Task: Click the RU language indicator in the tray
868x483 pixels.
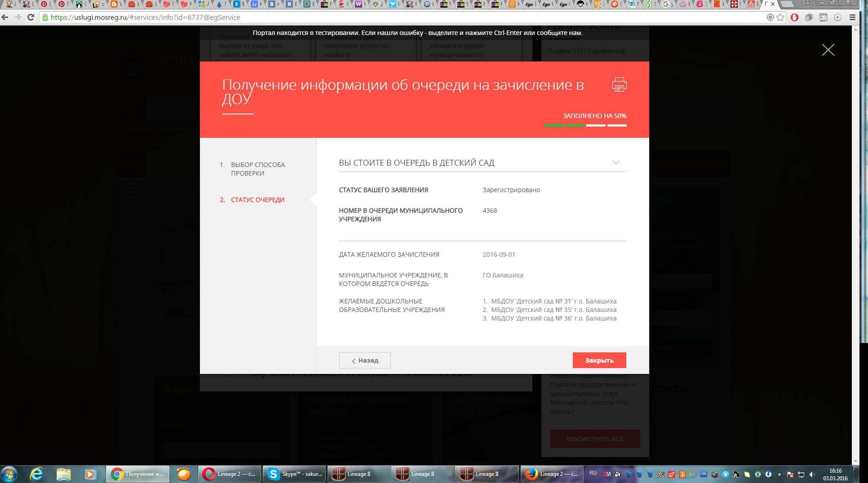Action: click(x=593, y=473)
